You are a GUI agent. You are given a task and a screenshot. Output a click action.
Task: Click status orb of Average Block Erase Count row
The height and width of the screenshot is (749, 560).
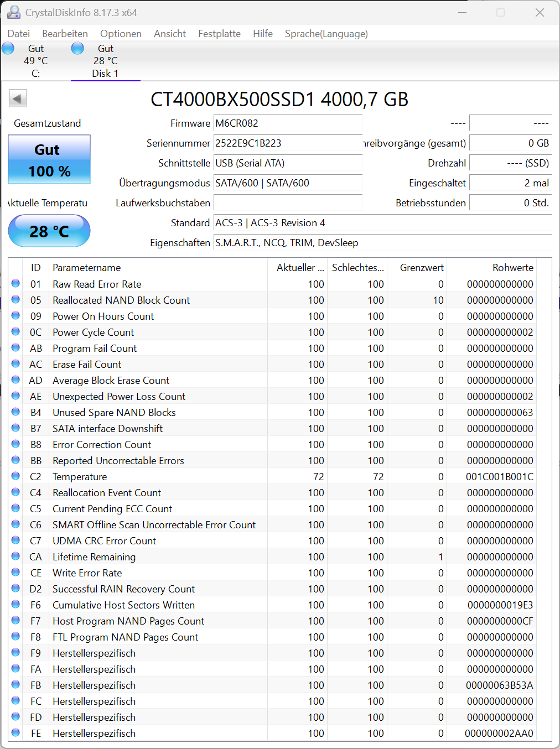point(15,379)
